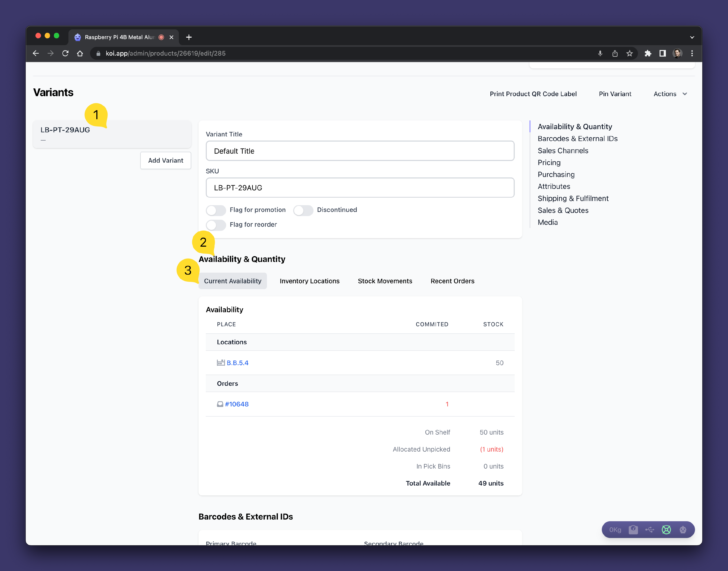
Task: Click into the SKU input field
Action: click(360, 188)
